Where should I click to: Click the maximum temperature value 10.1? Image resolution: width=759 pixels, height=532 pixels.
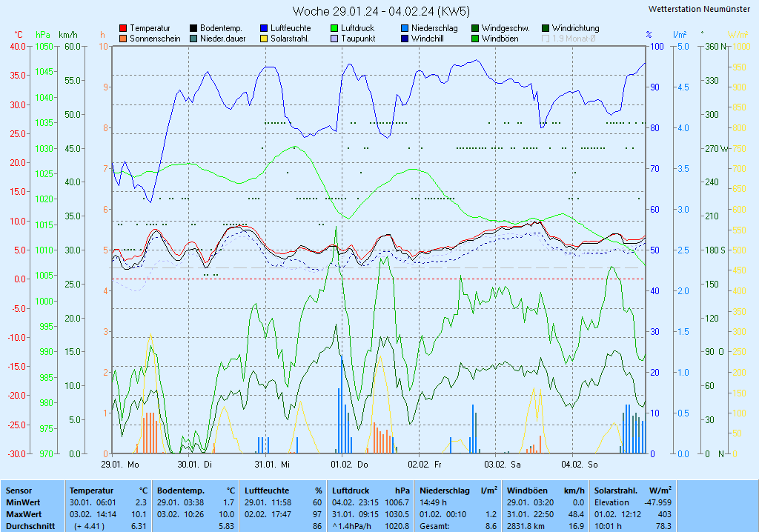click(139, 514)
